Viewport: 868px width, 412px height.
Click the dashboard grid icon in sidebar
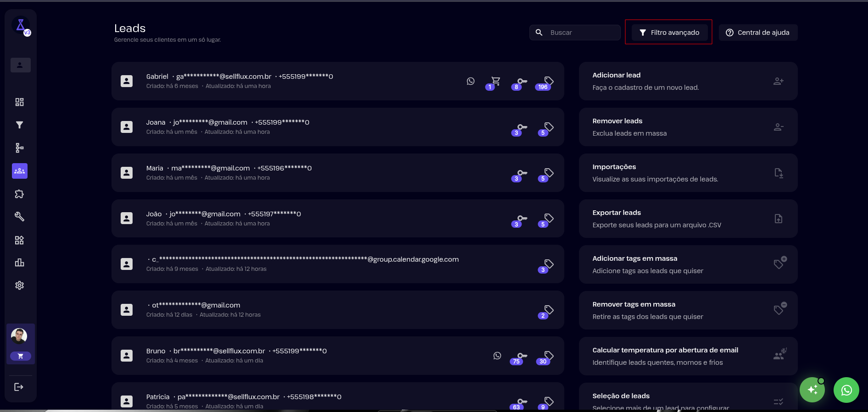tap(19, 102)
